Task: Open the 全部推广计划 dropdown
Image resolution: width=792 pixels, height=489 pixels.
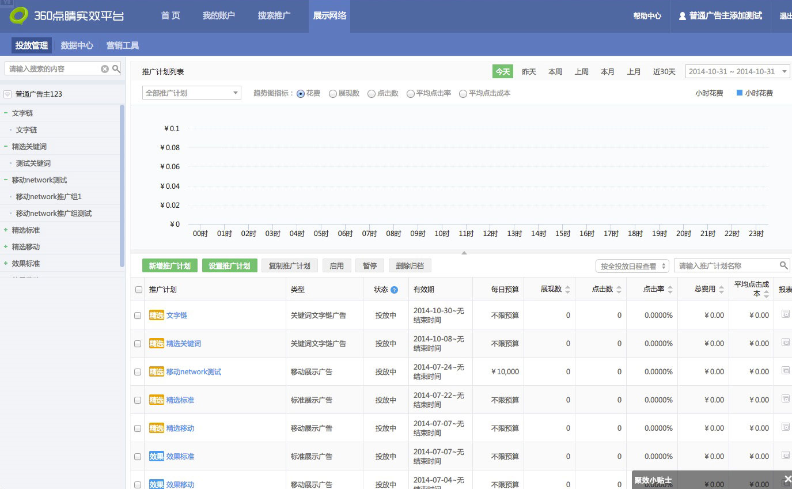Action: [192, 93]
